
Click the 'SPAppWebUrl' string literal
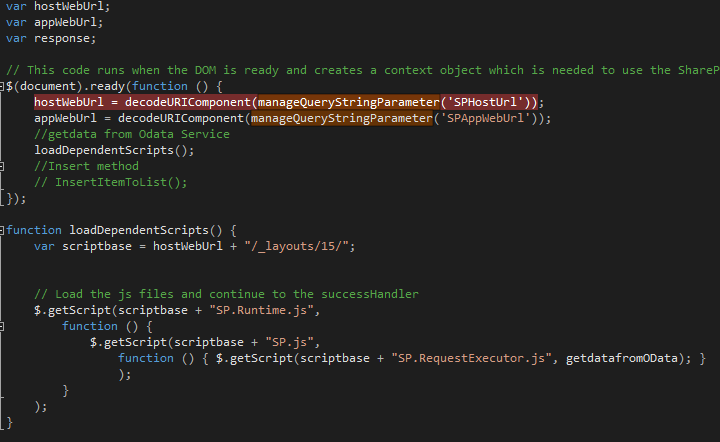point(489,118)
